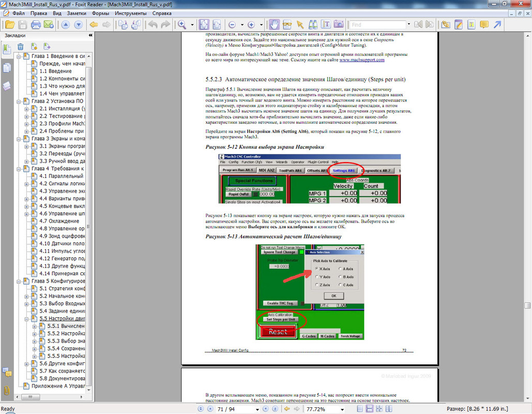Viewport: 532px width, 414px height.
Task: Click the Open file folder icon
Action: 10,25
